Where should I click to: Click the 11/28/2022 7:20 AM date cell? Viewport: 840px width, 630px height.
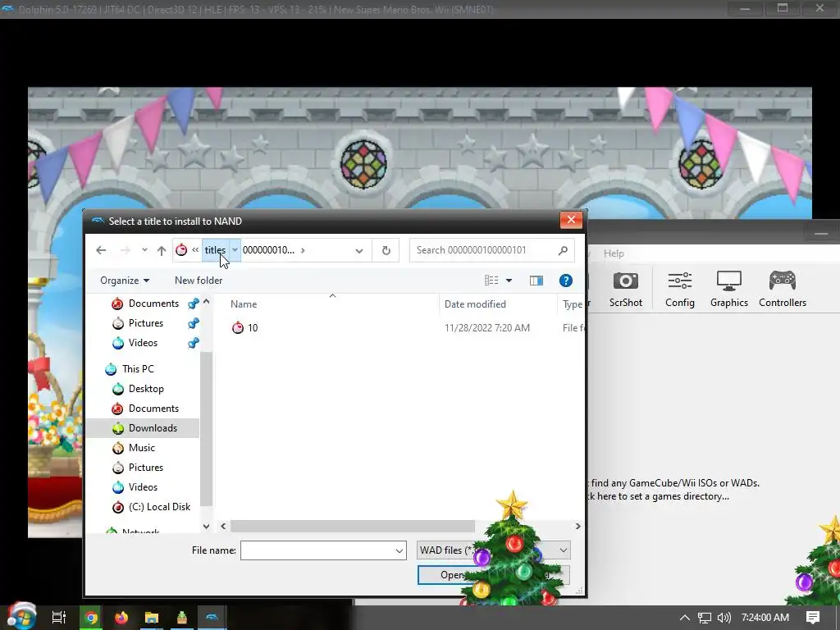[487, 328]
